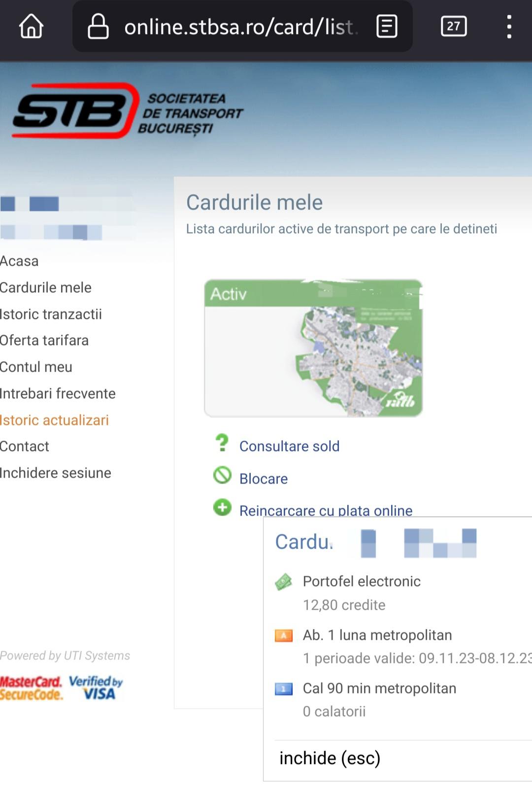Viewport: 532px width, 802px height.
Task: Go to Oferta tarifara page
Action: pyautogui.click(x=44, y=341)
